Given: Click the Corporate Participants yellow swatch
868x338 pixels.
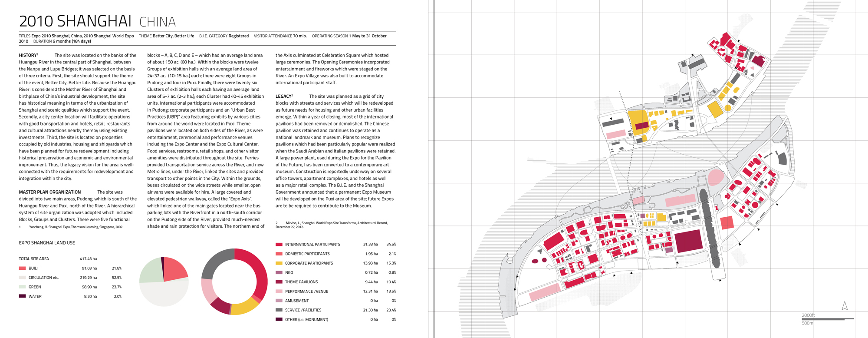Looking at the screenshot, I should (x=279, y=263).
